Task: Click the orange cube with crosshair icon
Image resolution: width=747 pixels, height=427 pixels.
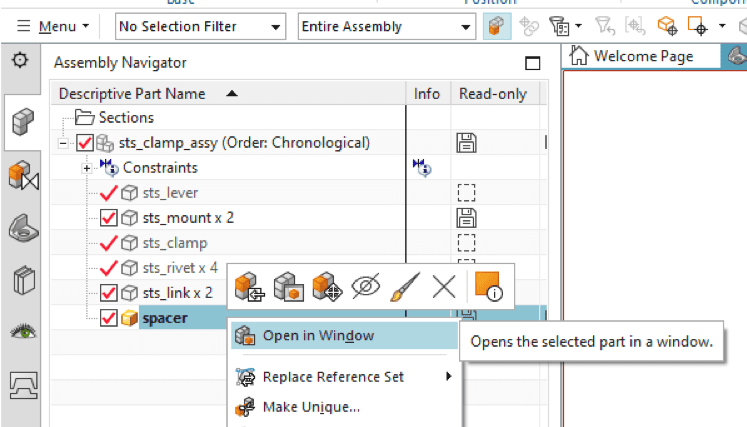Action: point(667,25)
